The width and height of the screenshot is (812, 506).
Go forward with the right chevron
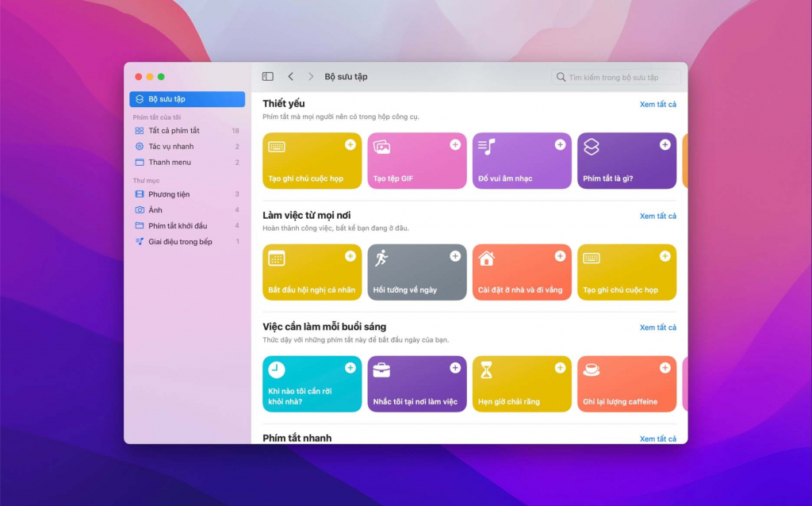pos(311,77)
